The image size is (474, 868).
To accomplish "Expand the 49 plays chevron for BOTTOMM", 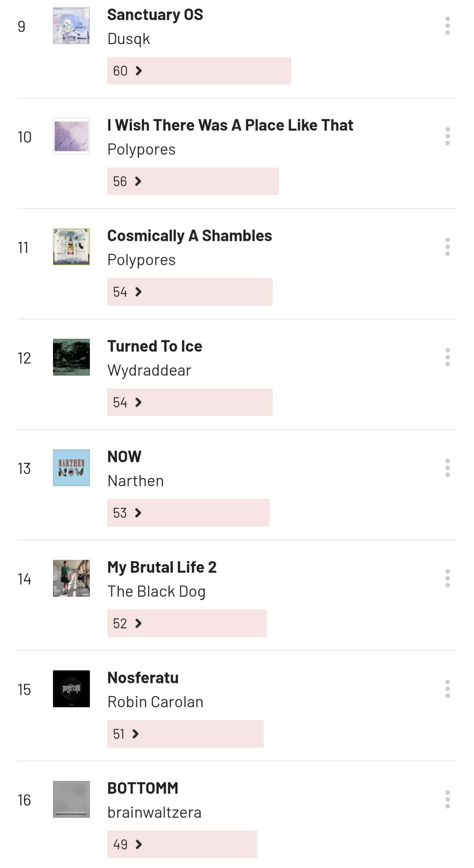I will click(138, 844).
